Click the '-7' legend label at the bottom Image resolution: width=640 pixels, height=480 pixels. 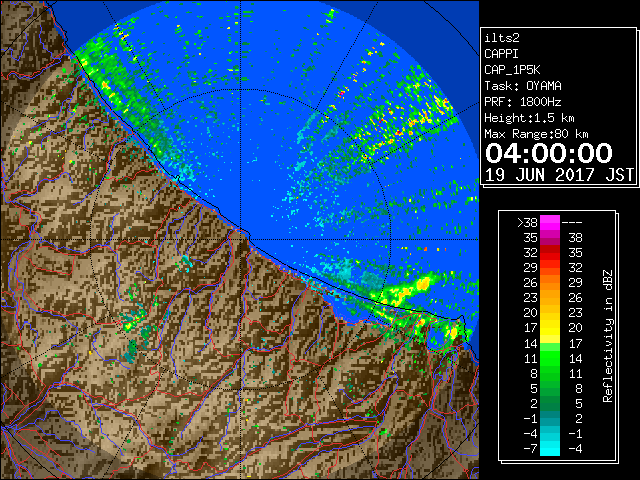click(x=531, y=449)
